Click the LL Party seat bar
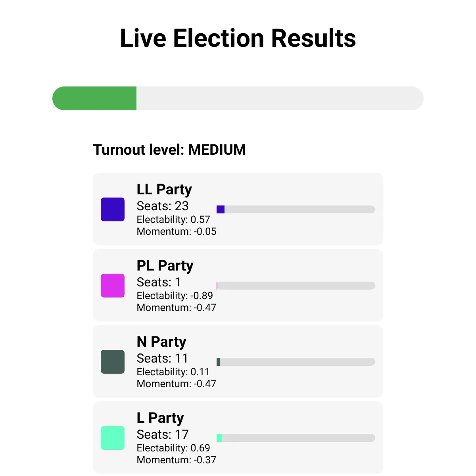The image size is (476, 476). point(296,209)
